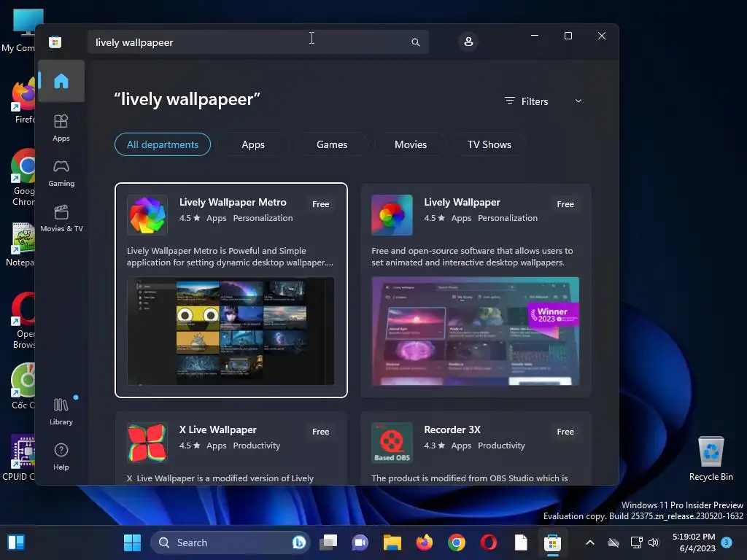Click the Microsoft Store logo in title bar
This screenshot has height=560, width=747.
click(55, 42)
